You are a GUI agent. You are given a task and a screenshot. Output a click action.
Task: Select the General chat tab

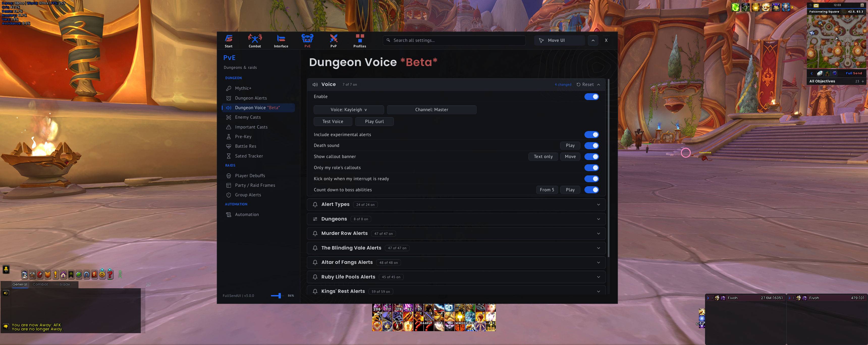(20, 285)
